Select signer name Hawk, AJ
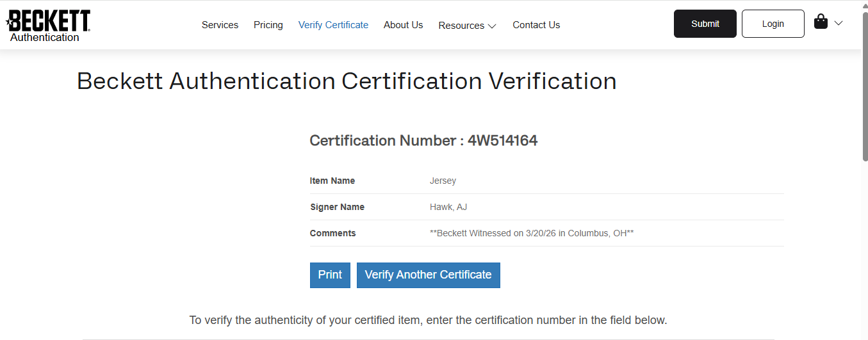868x340 pixels. click(x=448, y=207)
